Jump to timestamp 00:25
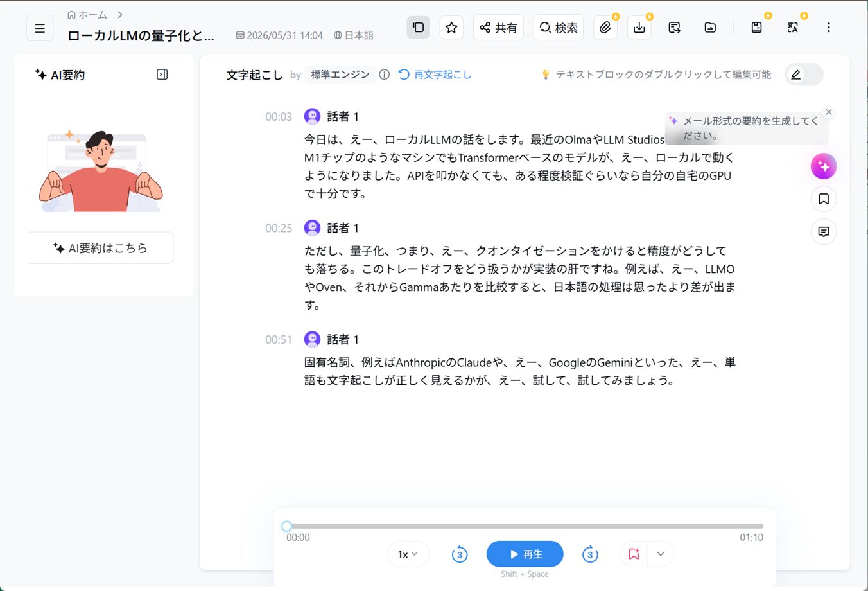The image size is (868, 591). [279, 228]
